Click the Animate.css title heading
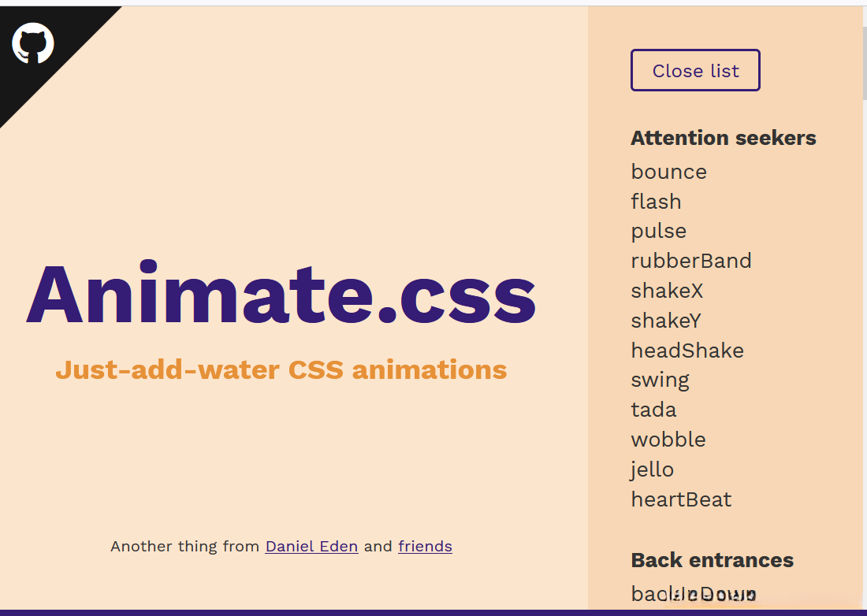Viewport: 867px width, 616px height. click(x=281, y=295)
